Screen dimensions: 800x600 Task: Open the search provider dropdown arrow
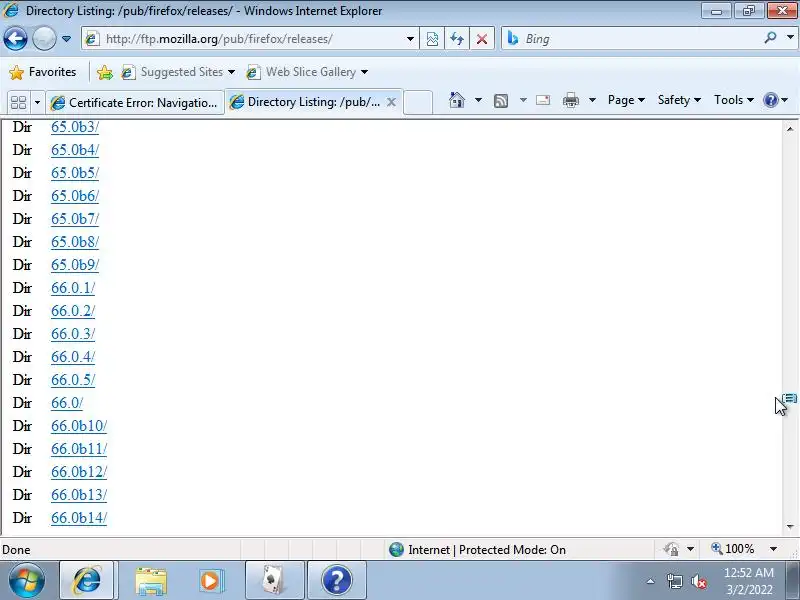click(x=790, y=38)
